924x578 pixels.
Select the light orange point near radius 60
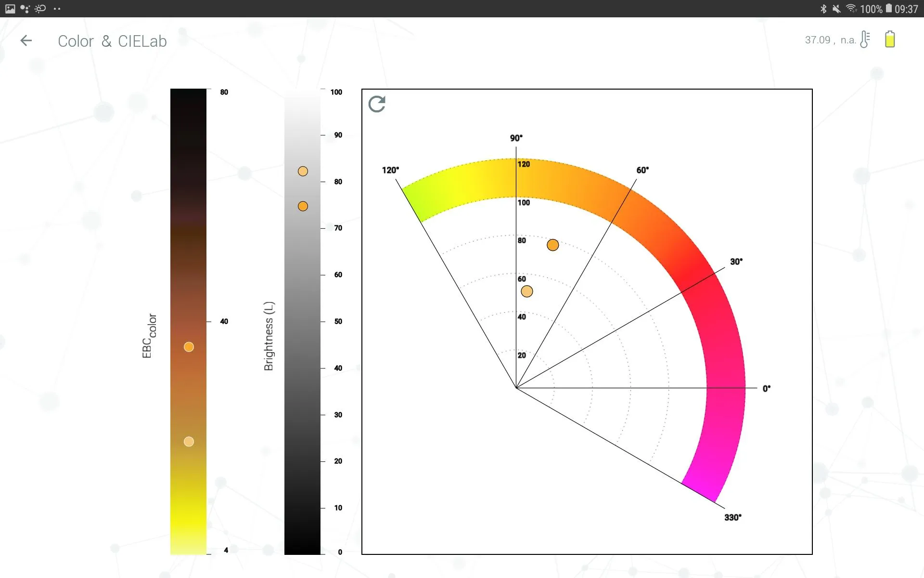point(527,291)
